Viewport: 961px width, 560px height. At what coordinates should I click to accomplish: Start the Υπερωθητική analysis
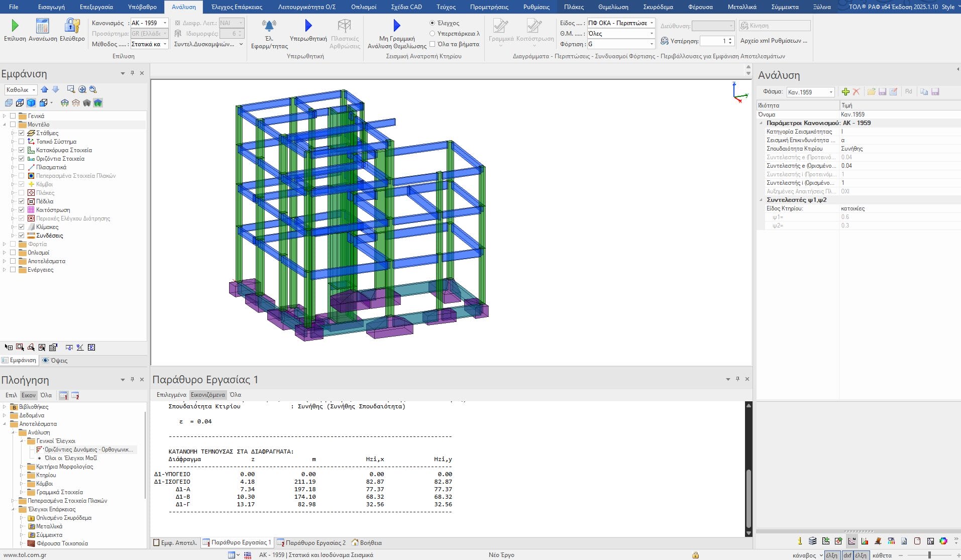click(x=308, y=26)
